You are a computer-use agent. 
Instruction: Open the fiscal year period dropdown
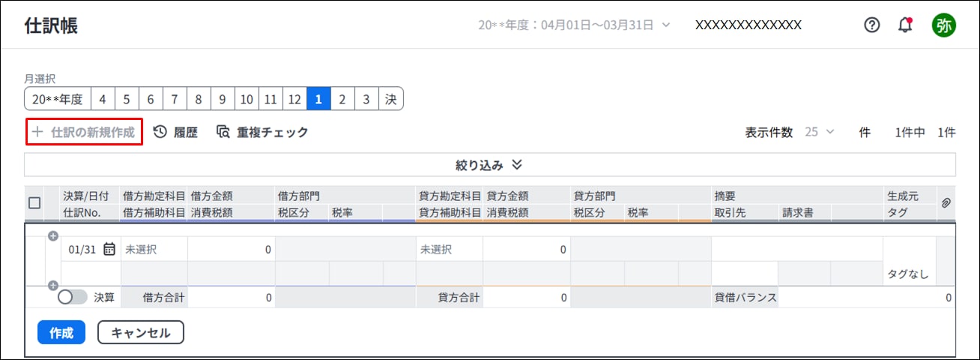tap(575, 25)
